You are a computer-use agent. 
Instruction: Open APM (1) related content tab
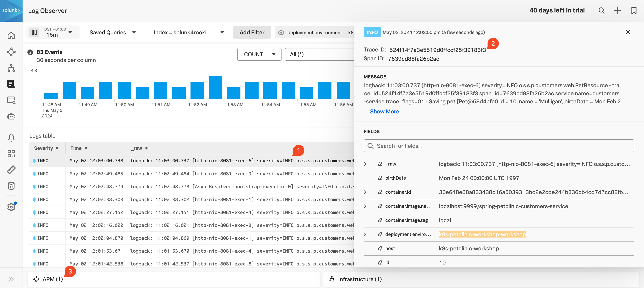(x=174, y=279)
